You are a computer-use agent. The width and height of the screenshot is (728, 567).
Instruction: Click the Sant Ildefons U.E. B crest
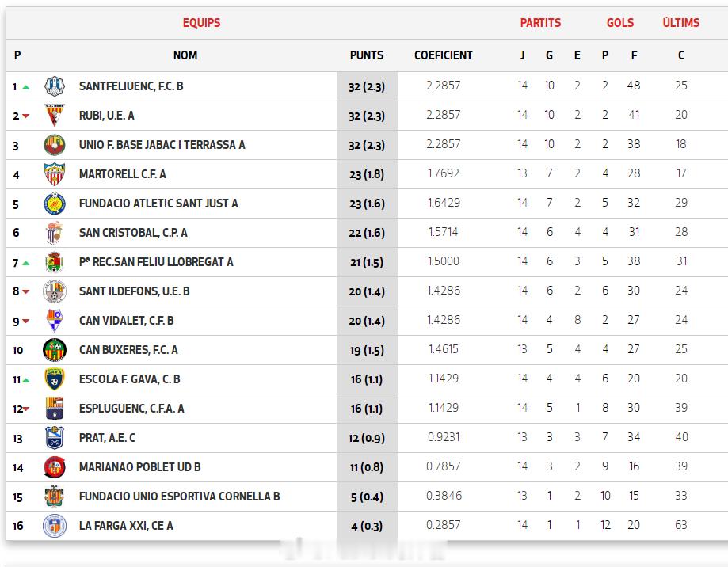pyautogui.click(x=55, y=291)
